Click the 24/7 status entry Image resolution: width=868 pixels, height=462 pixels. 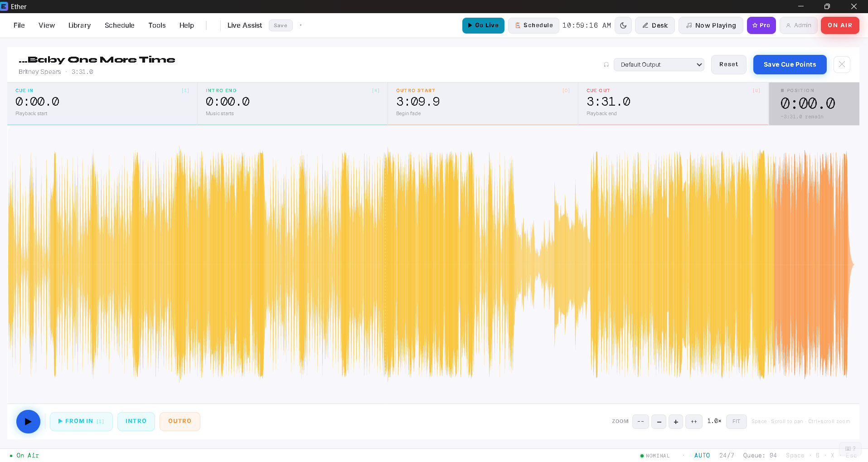(727, 456)
